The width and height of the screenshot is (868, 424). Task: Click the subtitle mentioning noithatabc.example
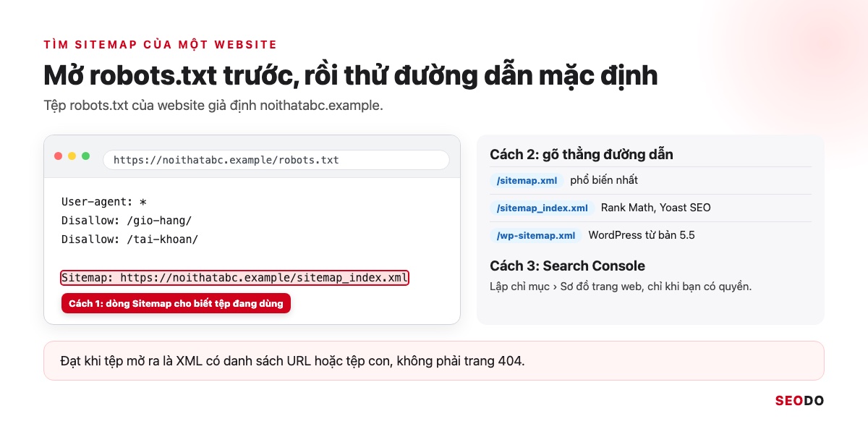[x=213, y=106]
